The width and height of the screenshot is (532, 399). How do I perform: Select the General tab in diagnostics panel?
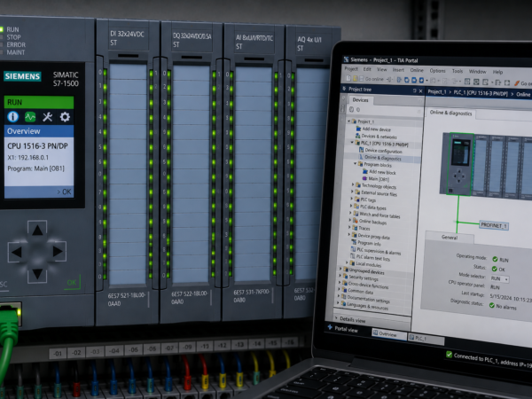pyautogui.click(x=450, y=237)
